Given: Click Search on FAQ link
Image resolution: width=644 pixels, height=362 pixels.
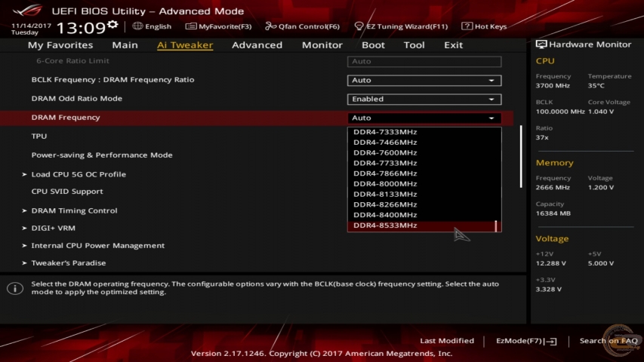Looking at the screenshot, I should pyautogui.click(x=609, y=341).
